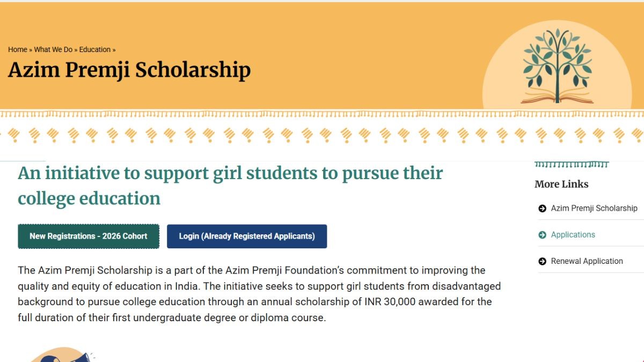This screenshot has height=362, width=644.
Task: Click the teal fringe decoration above More Links
Action: [x=572, y=164]
